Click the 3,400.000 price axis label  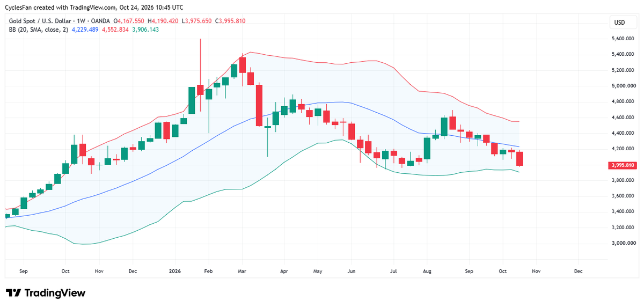pyautogui.click(x=624, y=212)
